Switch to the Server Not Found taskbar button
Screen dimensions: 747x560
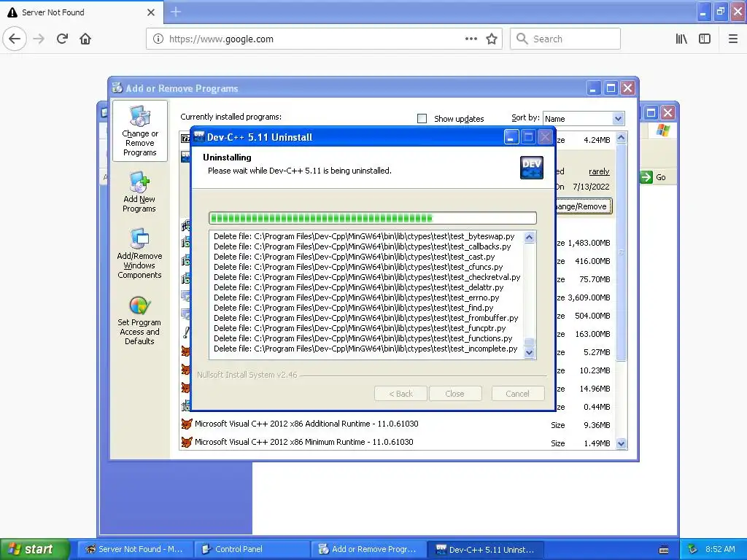pyautogui.click(x=135, y=549)
